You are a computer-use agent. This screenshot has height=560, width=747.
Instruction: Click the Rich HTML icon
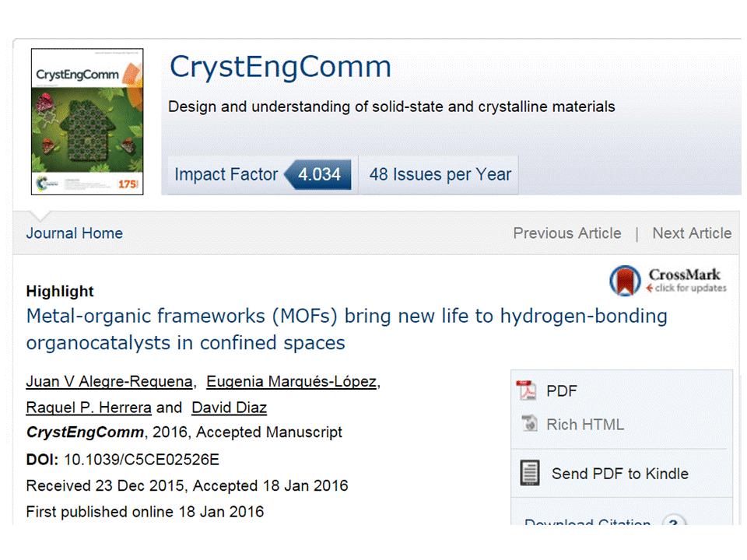[529, 424]
